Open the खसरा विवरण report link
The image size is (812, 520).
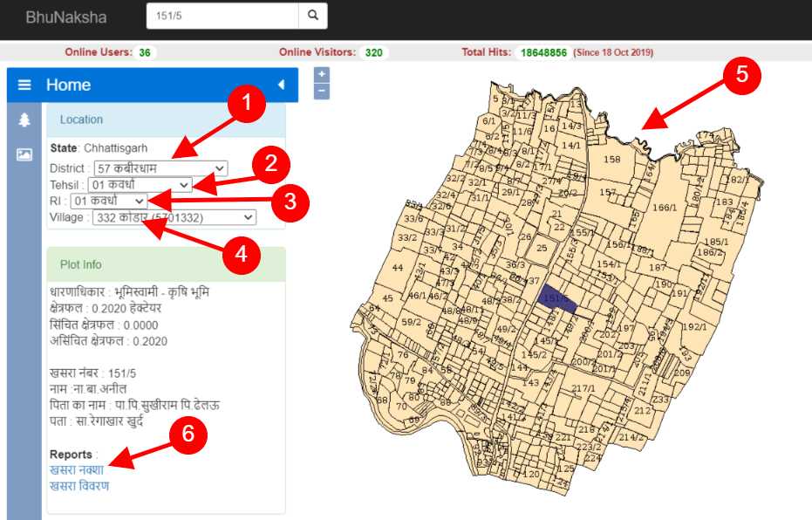point(79,486)
